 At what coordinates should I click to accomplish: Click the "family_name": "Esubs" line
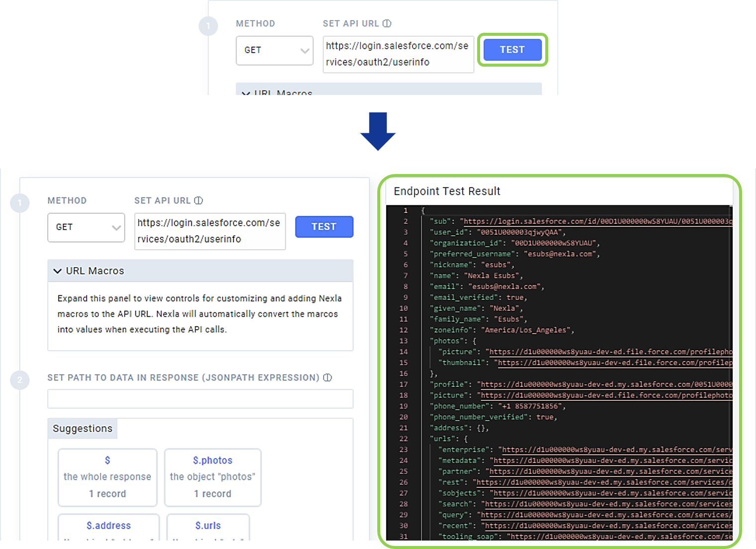coord(478,319)
